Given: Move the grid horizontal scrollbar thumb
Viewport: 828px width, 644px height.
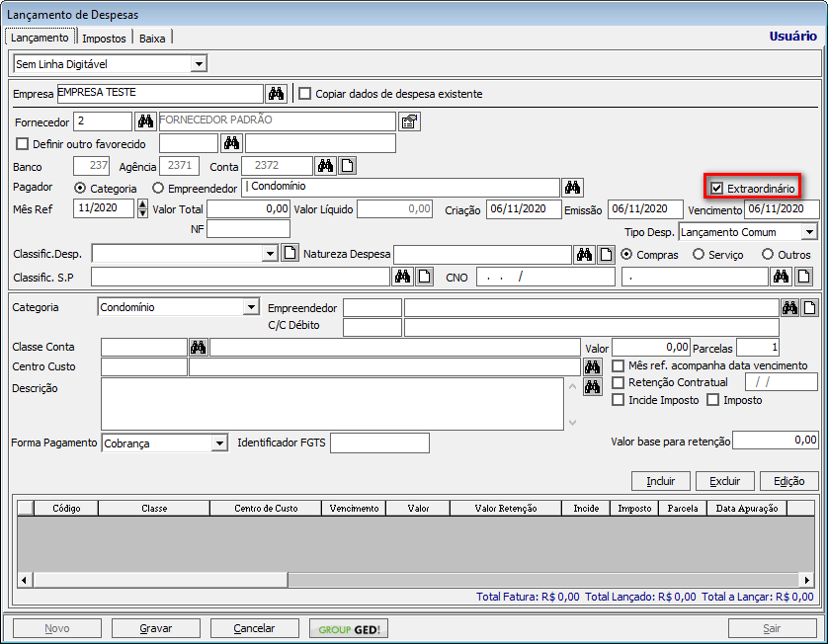Looking at the screenshot, I should click(160, 580).
